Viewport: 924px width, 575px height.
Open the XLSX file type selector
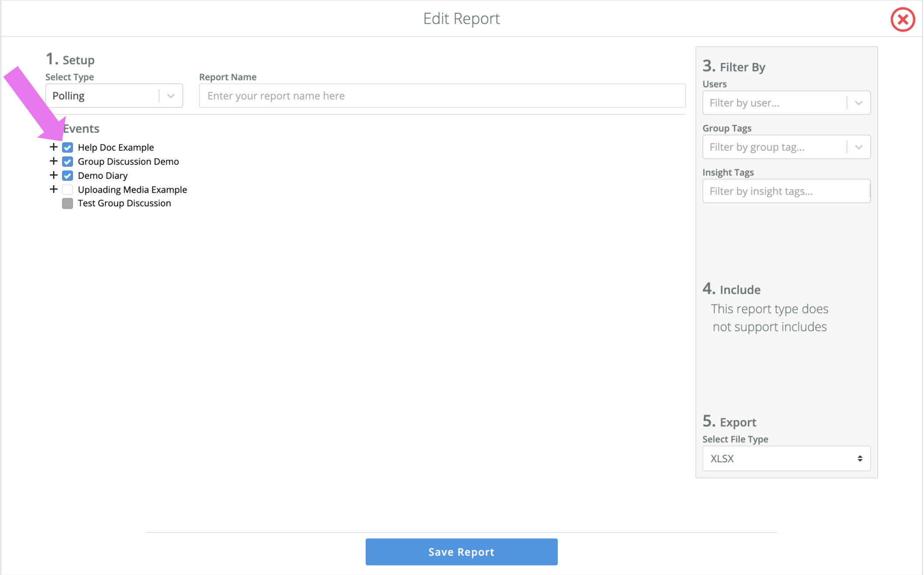[786, 459]
